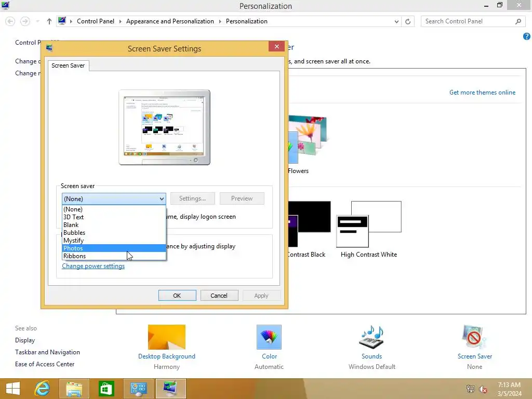Viewport: 532px width, 399px height.
Task: Open Taskbar and Navigation link
Action: [47, 352]
